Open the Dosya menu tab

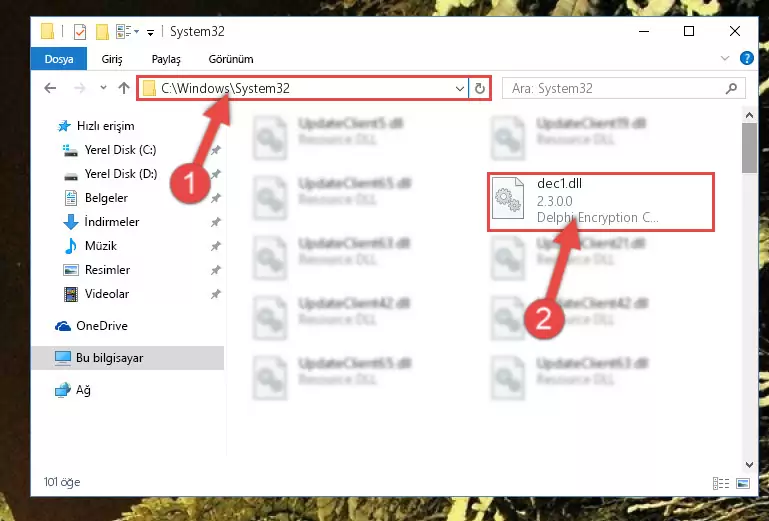click(59, 59)
